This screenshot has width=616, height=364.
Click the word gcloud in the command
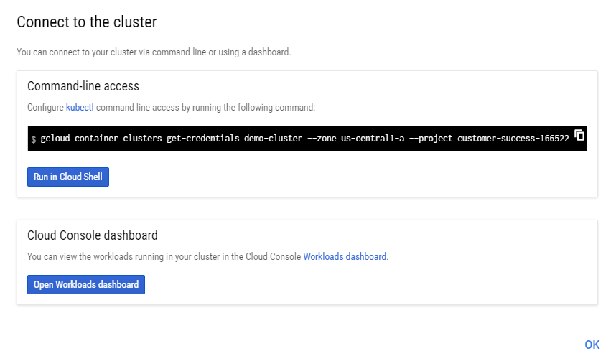click(x=55, y=138)
